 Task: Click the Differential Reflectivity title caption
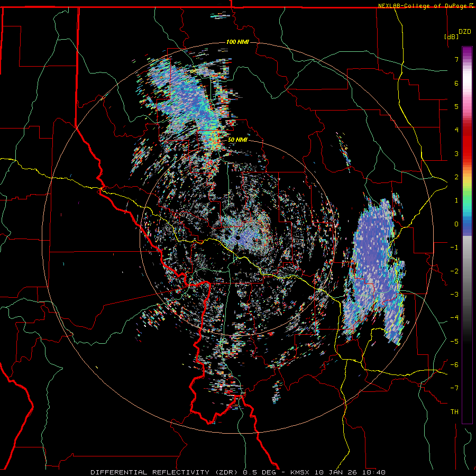pos(238,472)
